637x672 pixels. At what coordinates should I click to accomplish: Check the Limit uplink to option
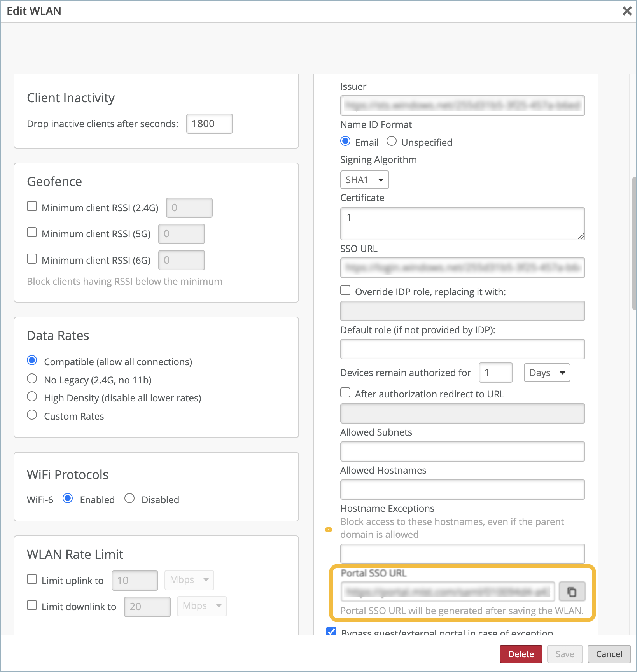[x=32, y=579]
